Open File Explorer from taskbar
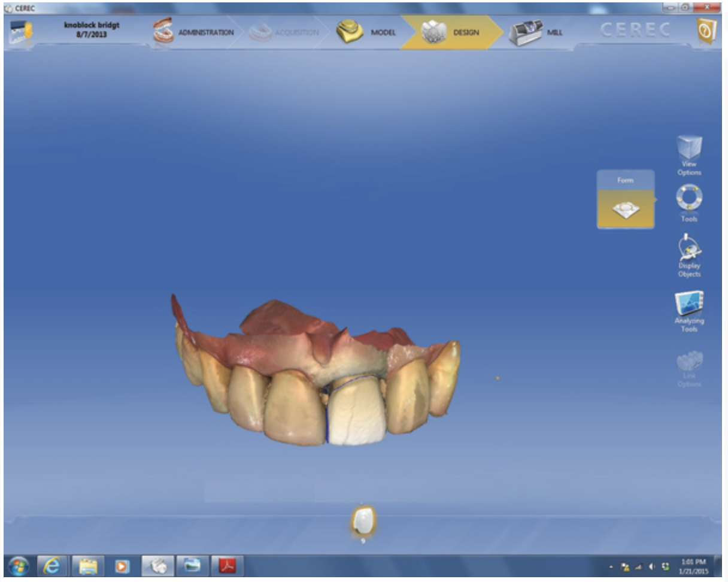 pos(88,566)
